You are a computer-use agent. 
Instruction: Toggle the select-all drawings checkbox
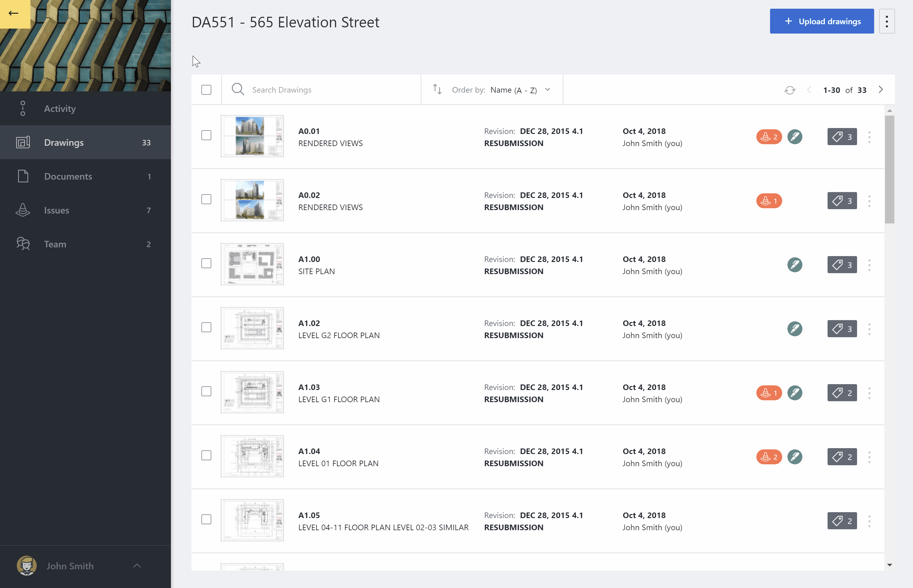coord(206,90)
